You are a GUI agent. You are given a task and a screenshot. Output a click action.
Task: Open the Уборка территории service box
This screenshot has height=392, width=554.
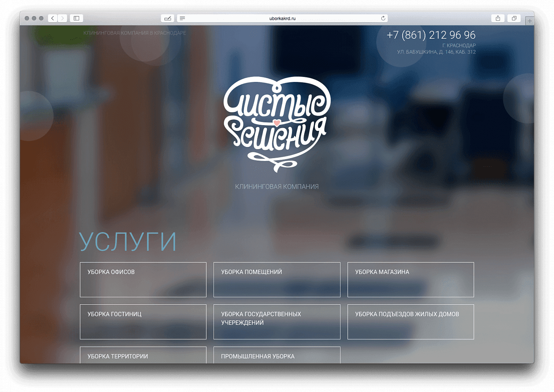tap(143, 355)
